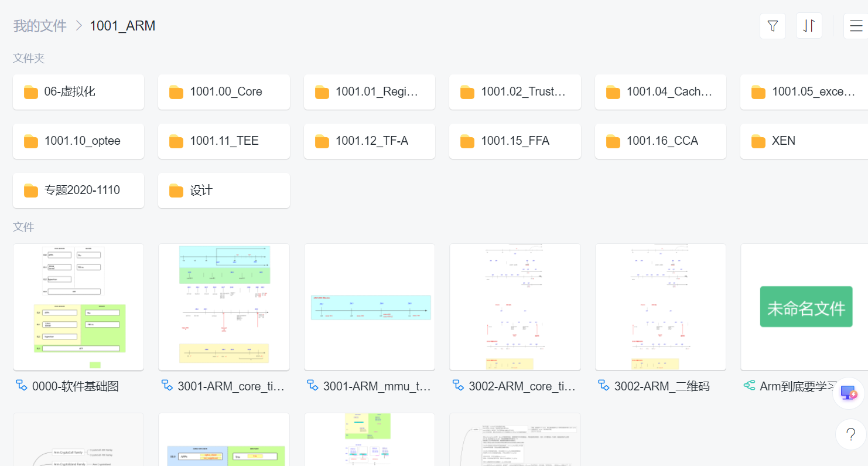The width and height of the screenshot is (868, 466).
Task: Open the 06-虚拟化 folder
Action: [x=78, y=92]
